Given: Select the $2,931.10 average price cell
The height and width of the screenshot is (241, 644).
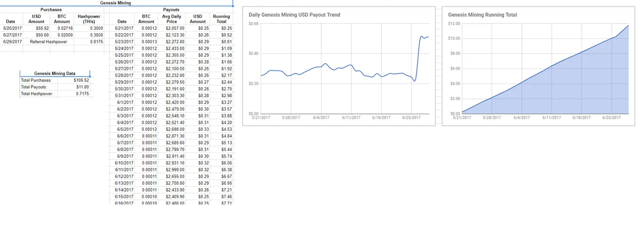Looking at the screenshot, I should click(172, 163).
